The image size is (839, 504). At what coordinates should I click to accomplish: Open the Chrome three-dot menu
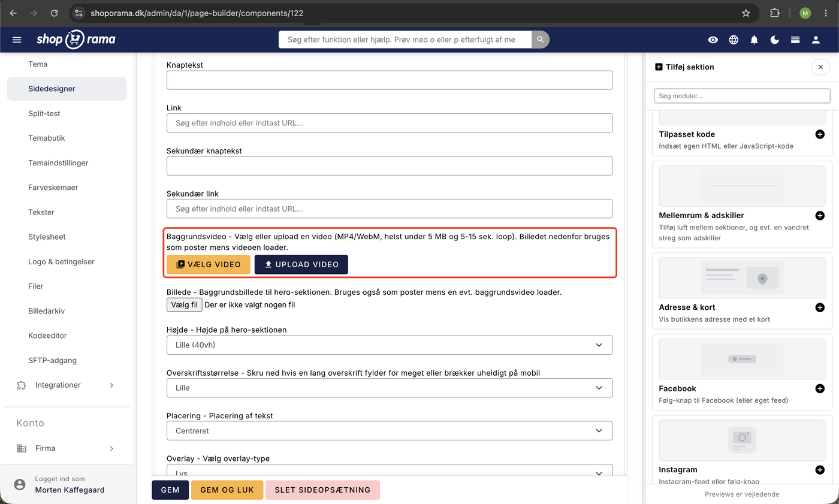pos(826,13)
